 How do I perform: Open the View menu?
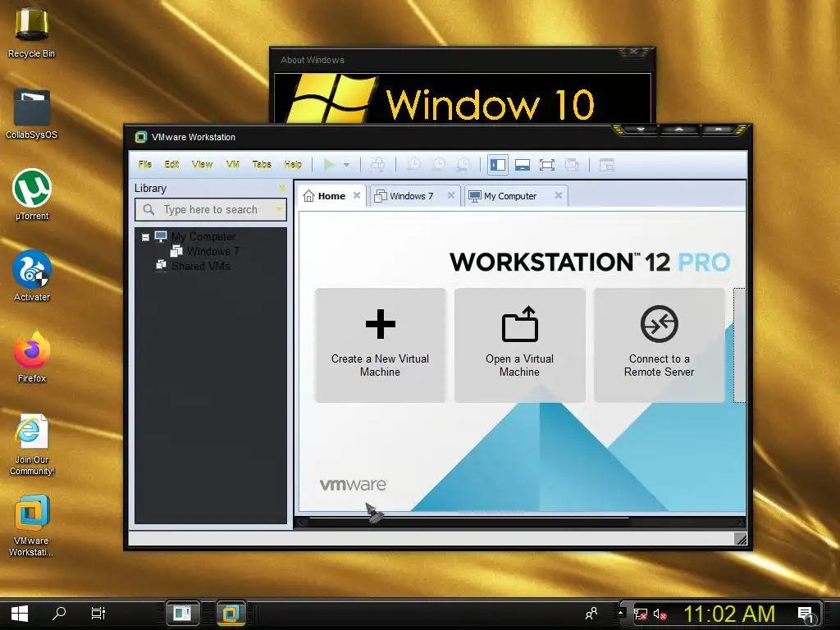pyautogui.click(x=202, y=164)
